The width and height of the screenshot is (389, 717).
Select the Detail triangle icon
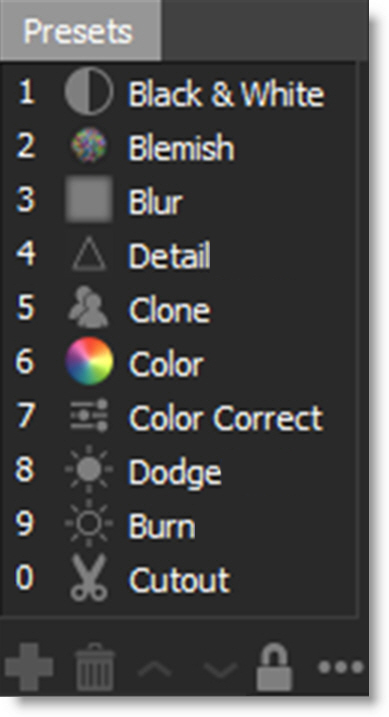(x=89, y=253)
